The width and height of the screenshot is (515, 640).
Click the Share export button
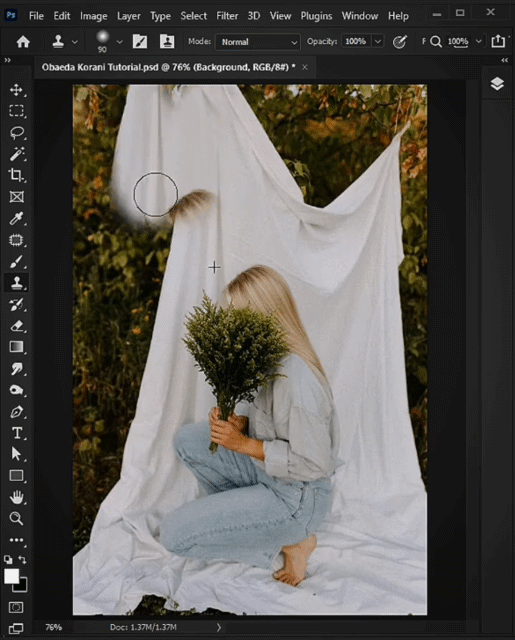click(x=498, y=41)
